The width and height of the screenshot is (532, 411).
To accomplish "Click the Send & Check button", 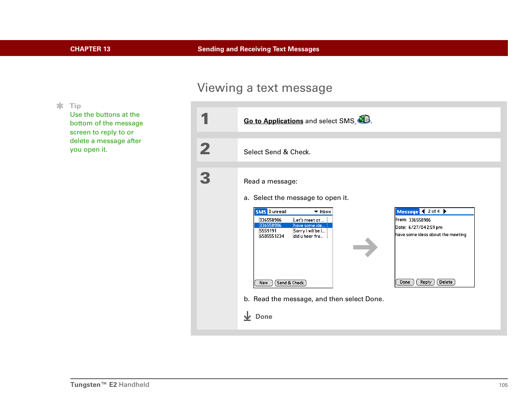I will point(291,283).
